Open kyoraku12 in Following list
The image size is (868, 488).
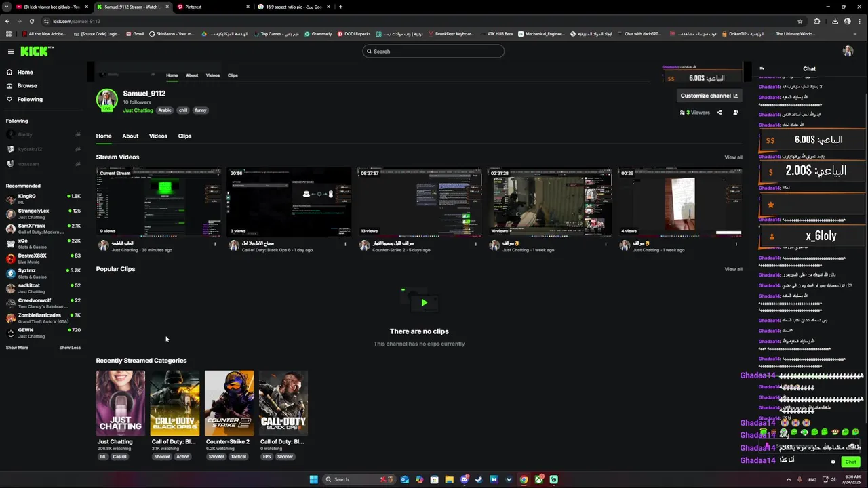[43, 149]
